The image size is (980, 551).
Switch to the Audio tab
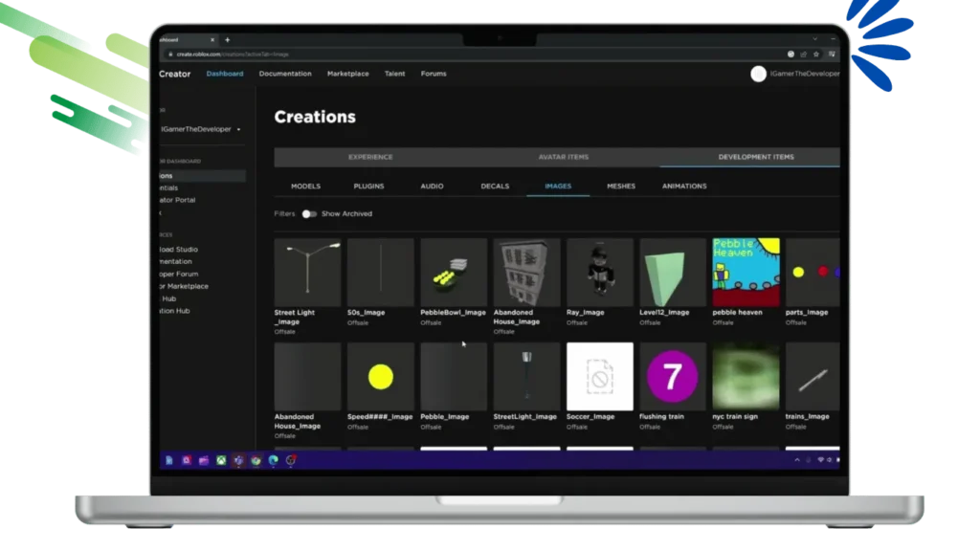pyautogui.click(x=432, y=187)
